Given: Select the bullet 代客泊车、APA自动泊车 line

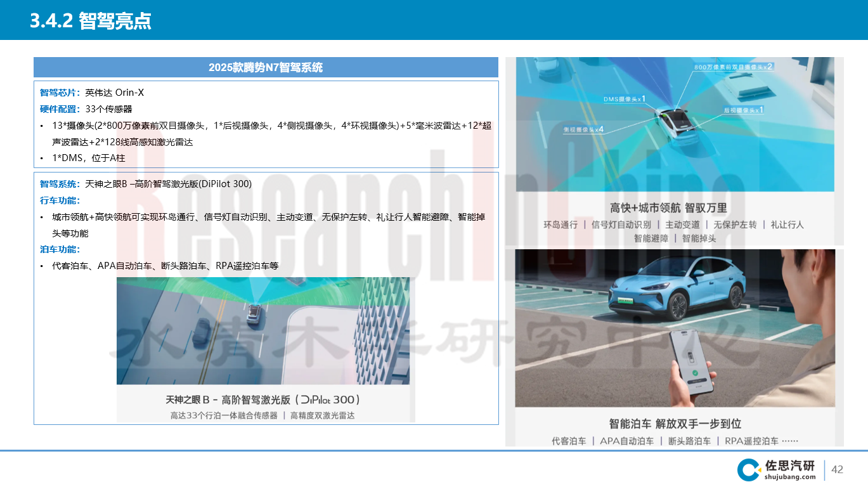Looking at the screenshot, I should coord(159,266).
